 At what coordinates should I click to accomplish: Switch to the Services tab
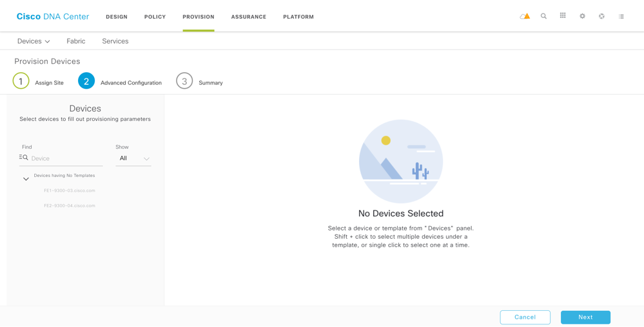coord(115,41)
